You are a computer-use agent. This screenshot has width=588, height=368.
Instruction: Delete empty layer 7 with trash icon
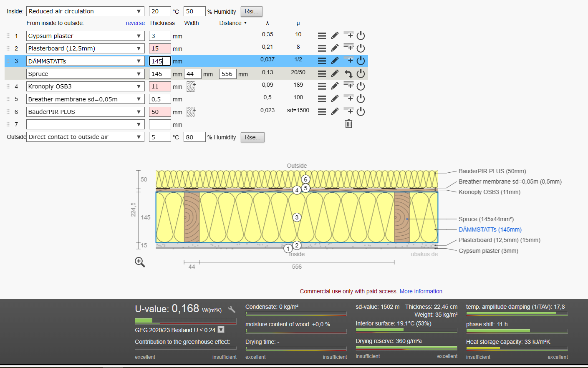coord(349,124)
